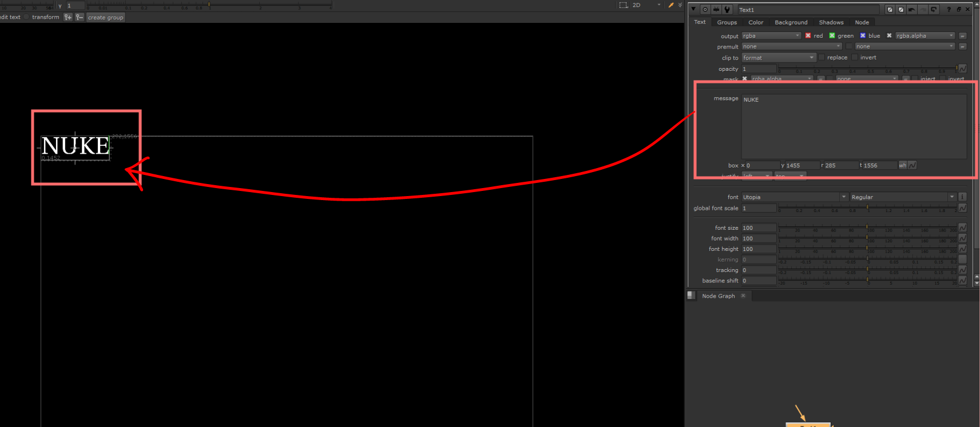This screenshot has height=427, width=980.
Task: Click the Text1 panel wrench icon
Action: pos(727,10)
